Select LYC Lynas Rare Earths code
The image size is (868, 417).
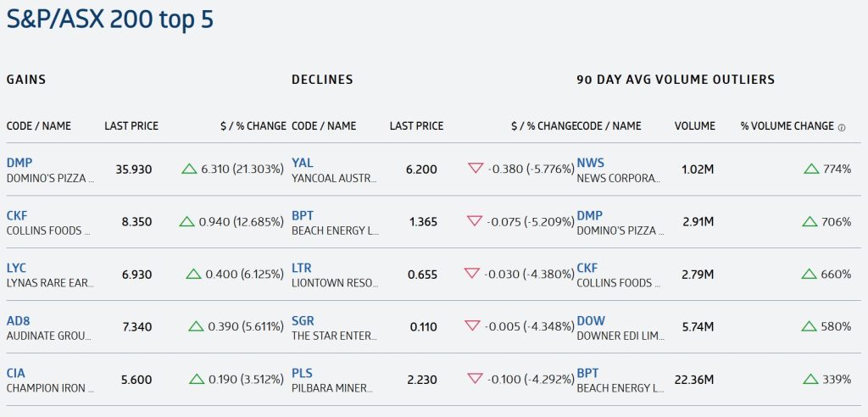[17, 268]
